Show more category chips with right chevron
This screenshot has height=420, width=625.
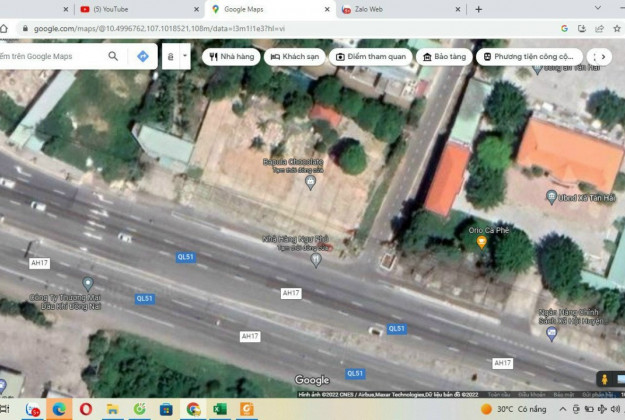603,57
